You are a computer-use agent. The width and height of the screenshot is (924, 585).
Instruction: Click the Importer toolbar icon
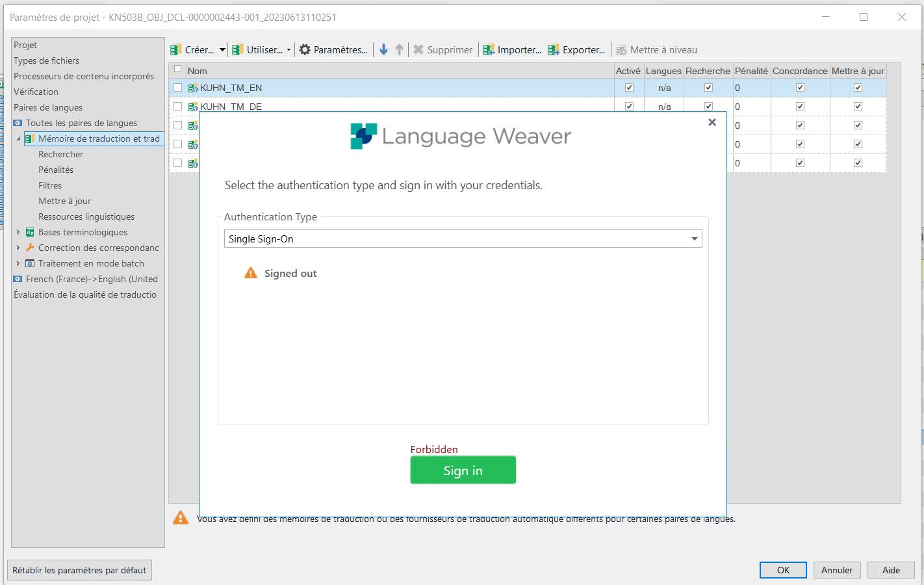click(x=489, y=49)
